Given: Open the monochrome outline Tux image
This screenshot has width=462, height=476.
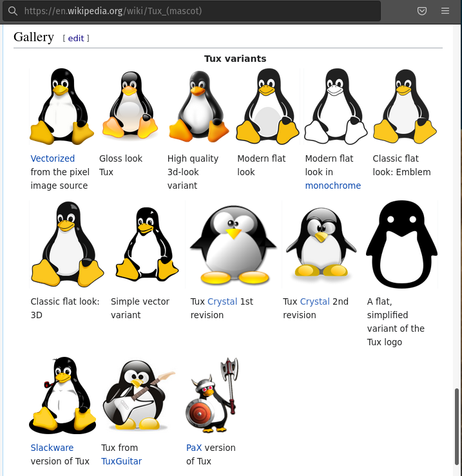Looking at the screenshot, I should click(336, 107).
